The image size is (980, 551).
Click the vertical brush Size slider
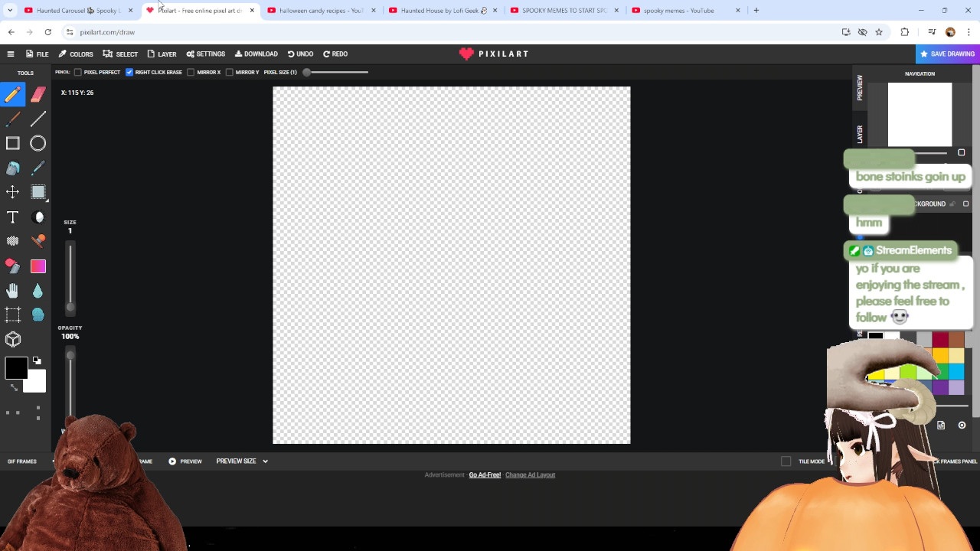[x=70, y=277]
